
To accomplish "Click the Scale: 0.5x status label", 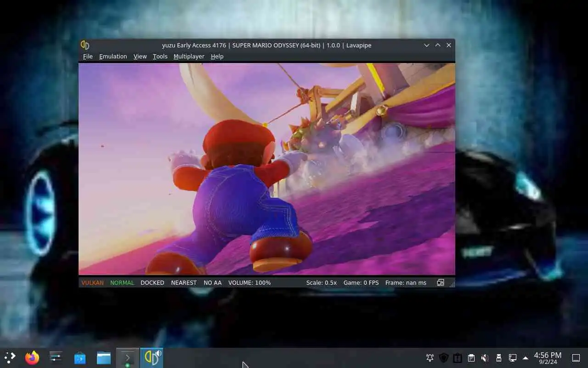I will (322, 282).
